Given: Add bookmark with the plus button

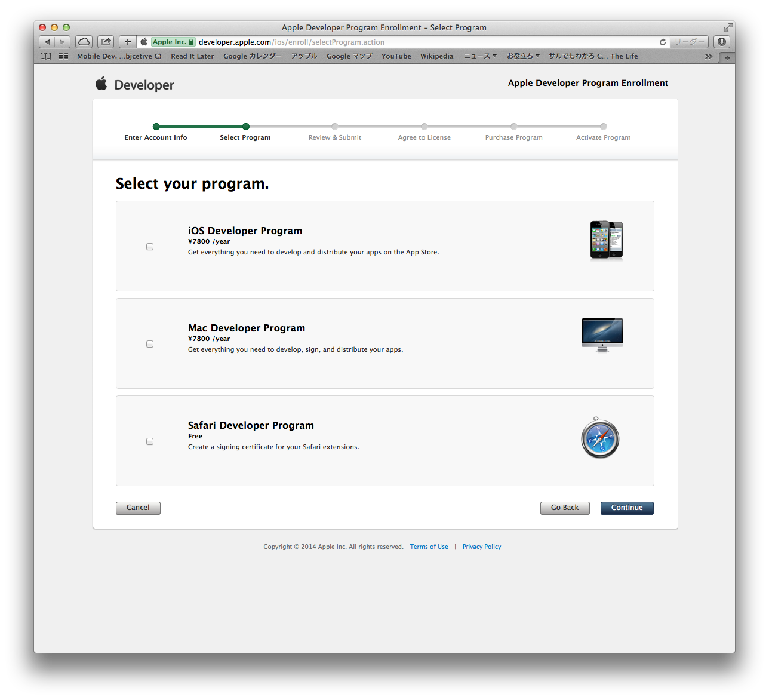Looking at the screenshot, I should pos(127,42).
